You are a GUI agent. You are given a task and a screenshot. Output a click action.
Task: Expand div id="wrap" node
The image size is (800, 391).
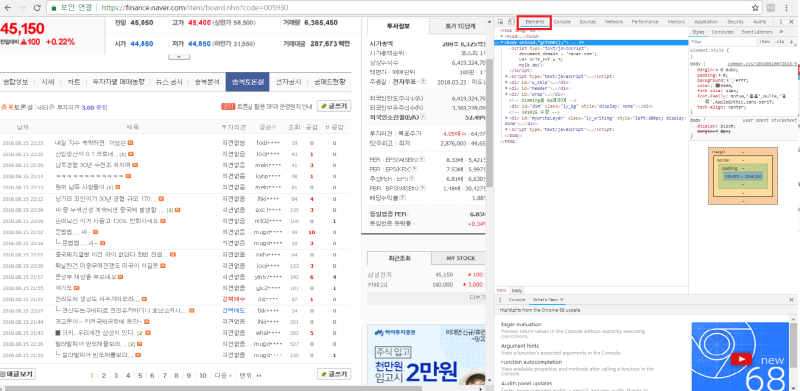[x=506, y=94]
